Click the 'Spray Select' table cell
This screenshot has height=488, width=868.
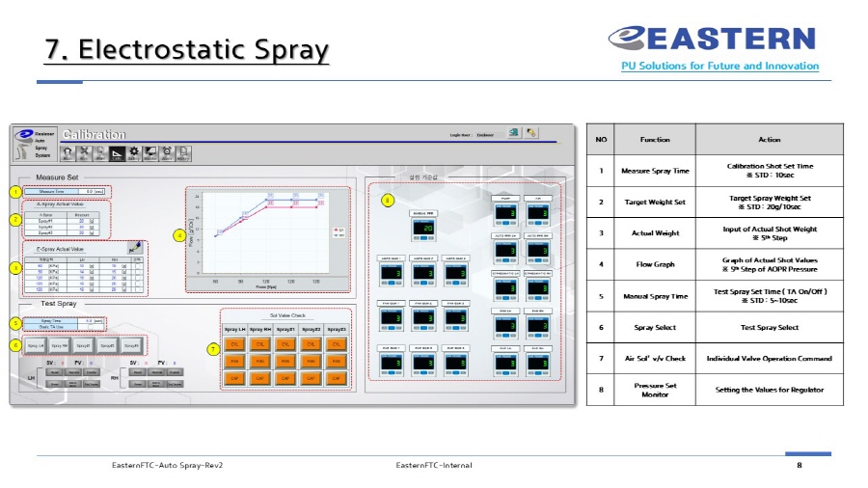655,328
